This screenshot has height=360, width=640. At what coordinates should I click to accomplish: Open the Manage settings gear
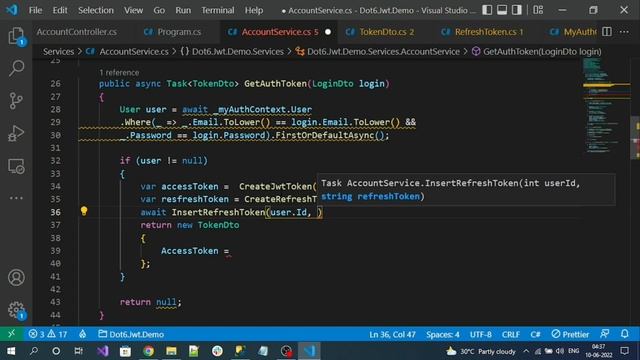[x=16, y=310]
